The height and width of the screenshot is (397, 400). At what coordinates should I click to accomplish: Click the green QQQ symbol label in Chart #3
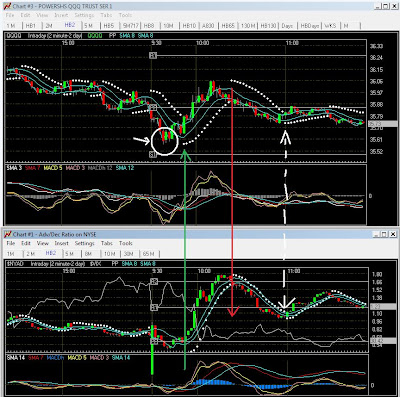(x=95, y=35)
